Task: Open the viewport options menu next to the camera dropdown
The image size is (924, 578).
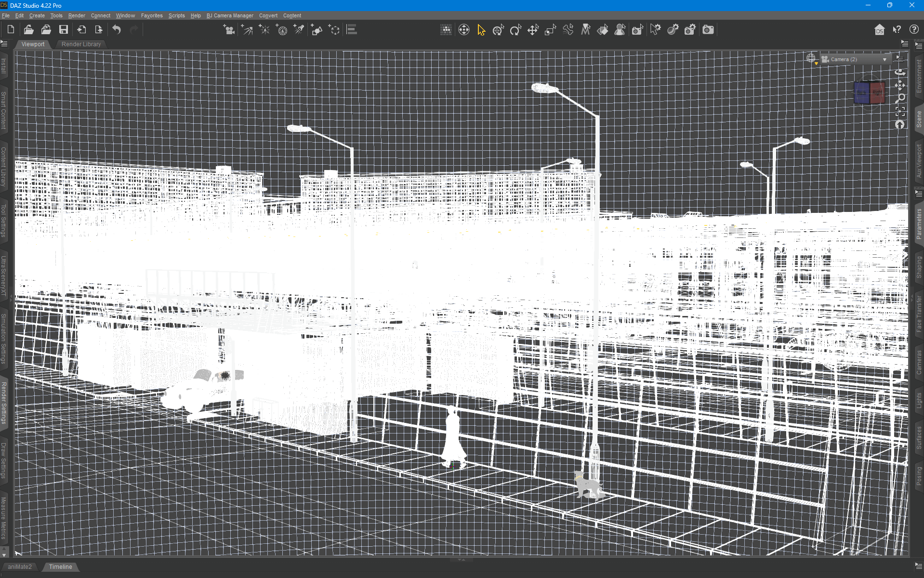Action: click(899, 58)
